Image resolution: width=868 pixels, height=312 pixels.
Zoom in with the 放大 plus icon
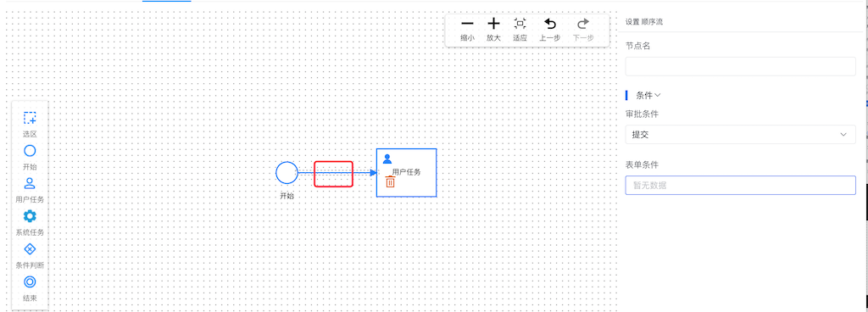tap(493, 24)
